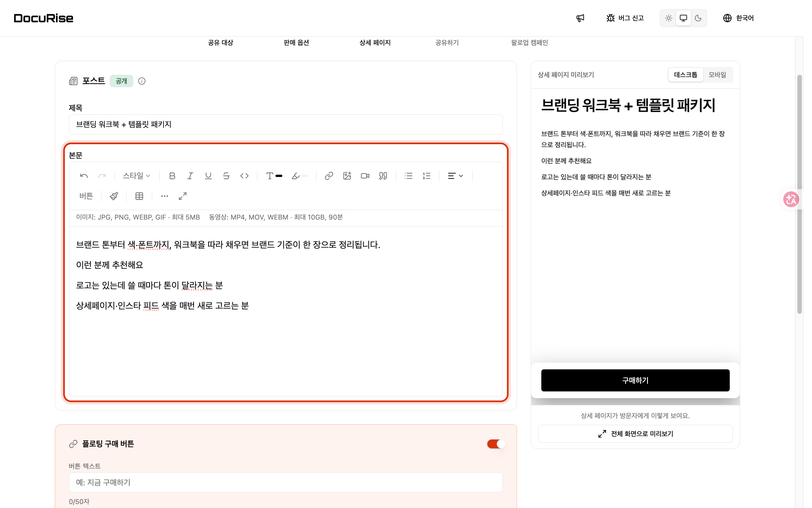Click the 제목 input field

pyautogui.click(x=286, y=124)
